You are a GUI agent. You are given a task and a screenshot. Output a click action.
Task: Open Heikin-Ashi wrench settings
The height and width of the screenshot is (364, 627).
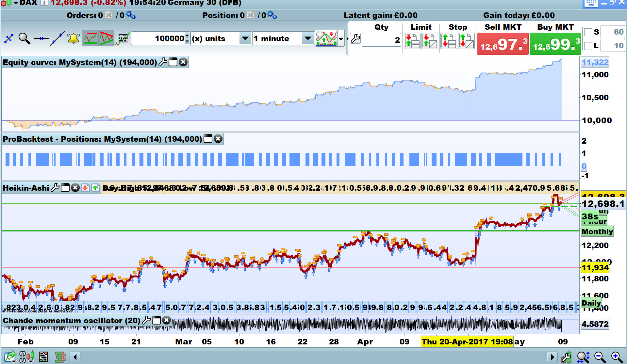(55, 188)
